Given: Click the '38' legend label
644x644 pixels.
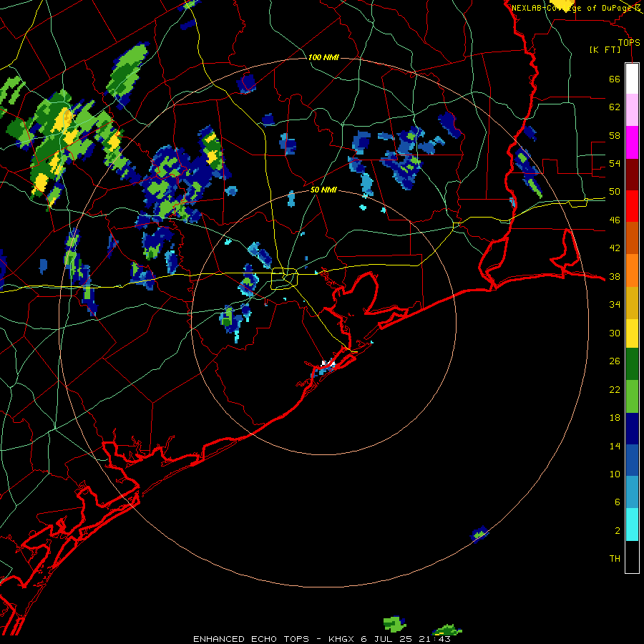Looking at the screenshot, I should [615, 276].
